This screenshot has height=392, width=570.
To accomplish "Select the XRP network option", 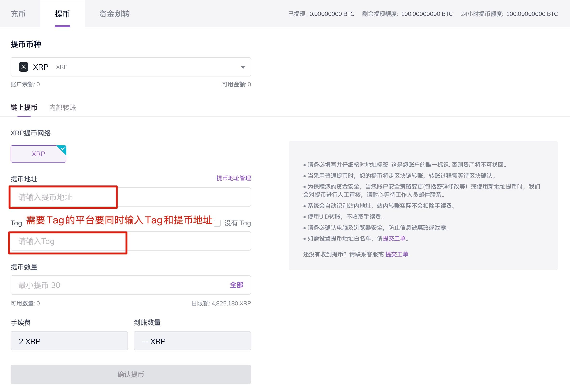I will click(x=38, y=154).
